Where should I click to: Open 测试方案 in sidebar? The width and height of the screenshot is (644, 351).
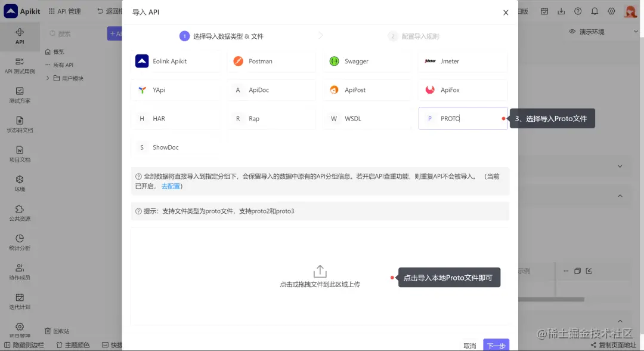tap(20, 96)
